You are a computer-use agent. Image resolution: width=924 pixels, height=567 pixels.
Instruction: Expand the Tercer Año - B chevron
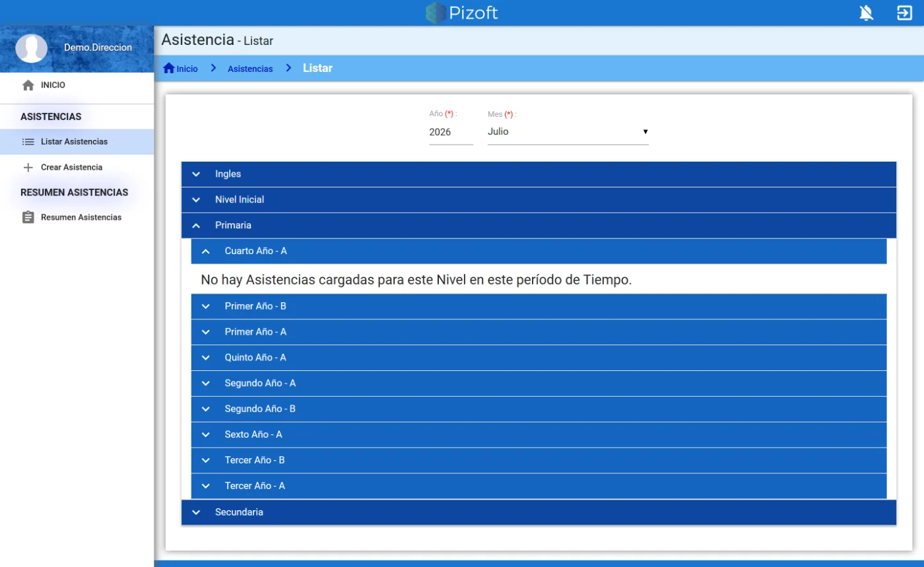205,461
